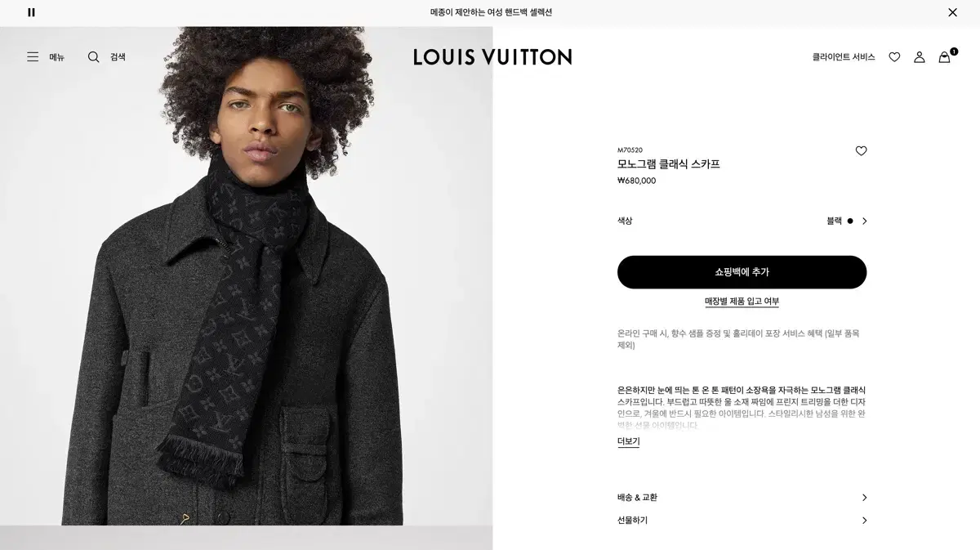Open the magnifying glass 검색 search
980x550 pixels.
[94, 57]
